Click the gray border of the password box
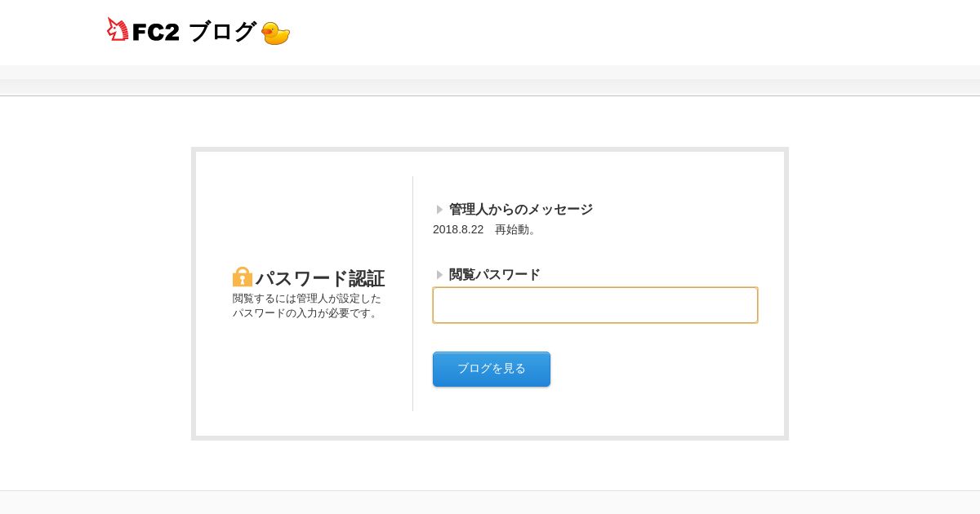 pyautogui.click(x=194, y=294)
